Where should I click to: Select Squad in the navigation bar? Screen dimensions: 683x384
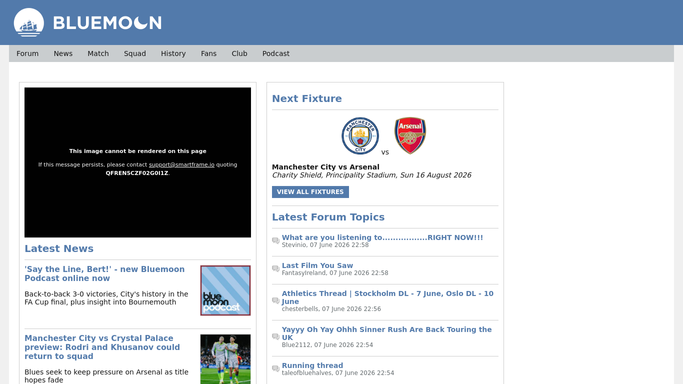point(135,54)
